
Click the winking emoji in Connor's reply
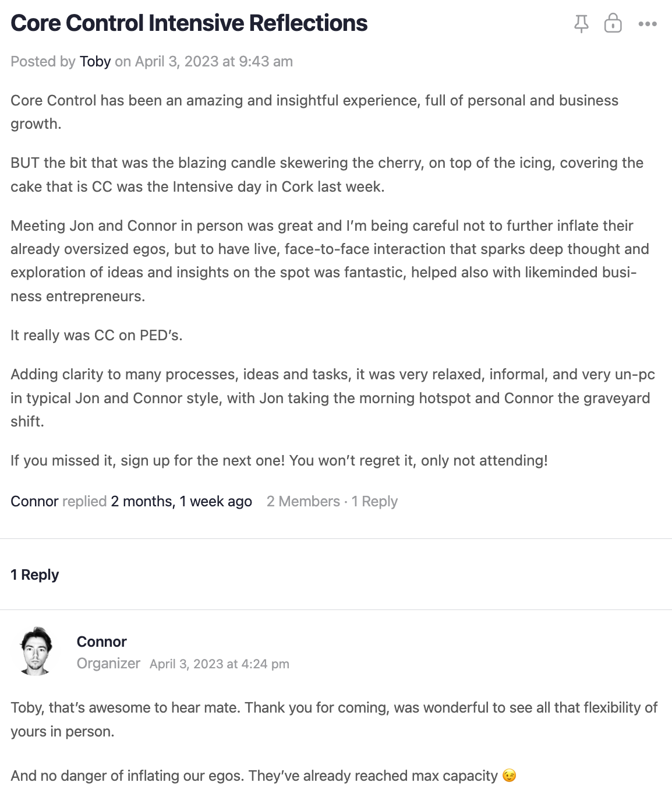508,776
